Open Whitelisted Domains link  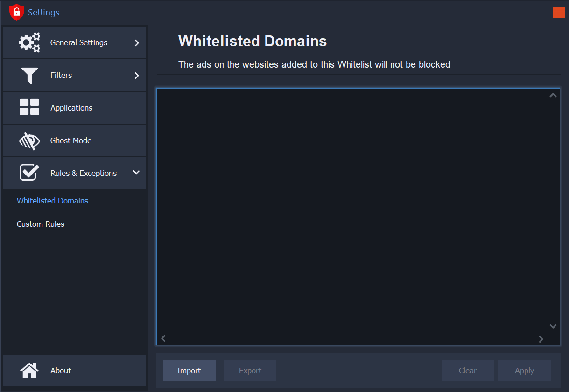click(x=52, y=201)
